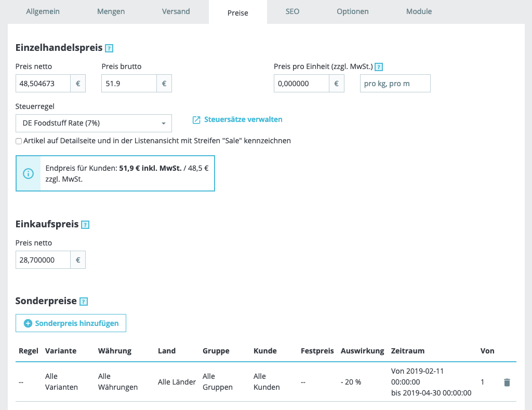Image resolution: width=532 pixels, height=410 pixels.
Task: Go to the Versand tab
Action: pyautogui.click(x=176, y=11)
